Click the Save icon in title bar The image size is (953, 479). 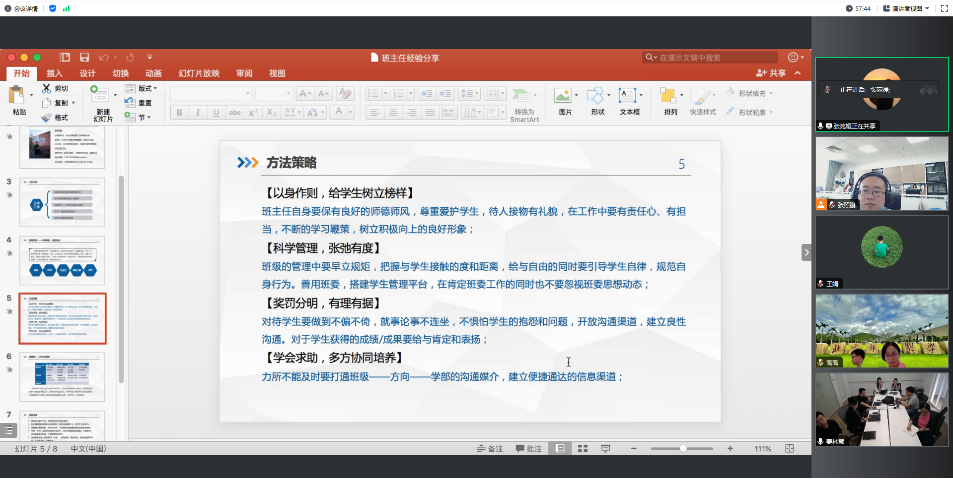pyautogui.click(x=84, y=58)
